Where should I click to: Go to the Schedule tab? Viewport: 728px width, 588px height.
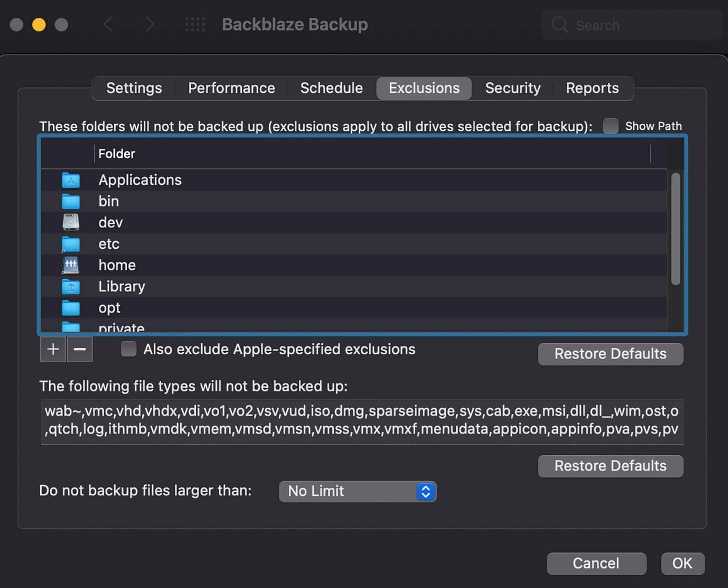coord(331,88)
